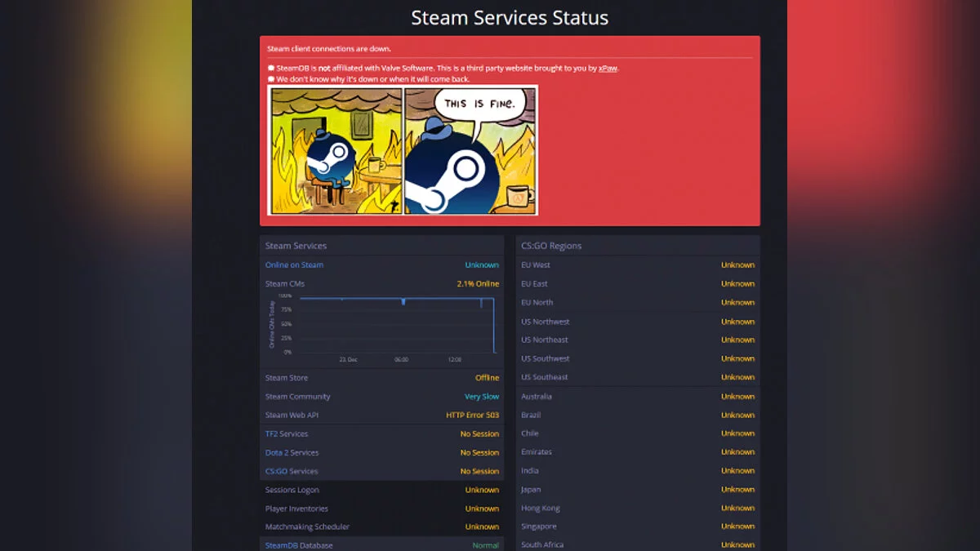Click the EU West region row
The height and width of the screenshot is (551, 980).
tap(638, 264)
